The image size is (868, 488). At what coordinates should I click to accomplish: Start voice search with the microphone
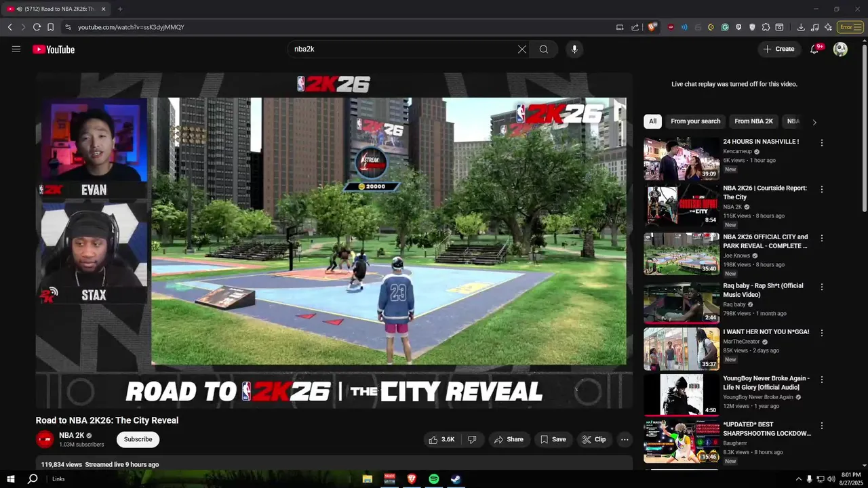click(x=574, y=49)
